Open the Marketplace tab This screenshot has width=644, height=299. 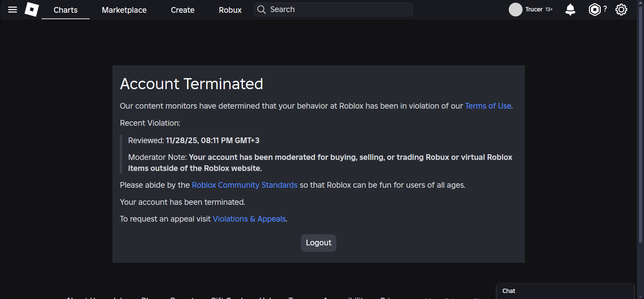click(x=124, y=10)
